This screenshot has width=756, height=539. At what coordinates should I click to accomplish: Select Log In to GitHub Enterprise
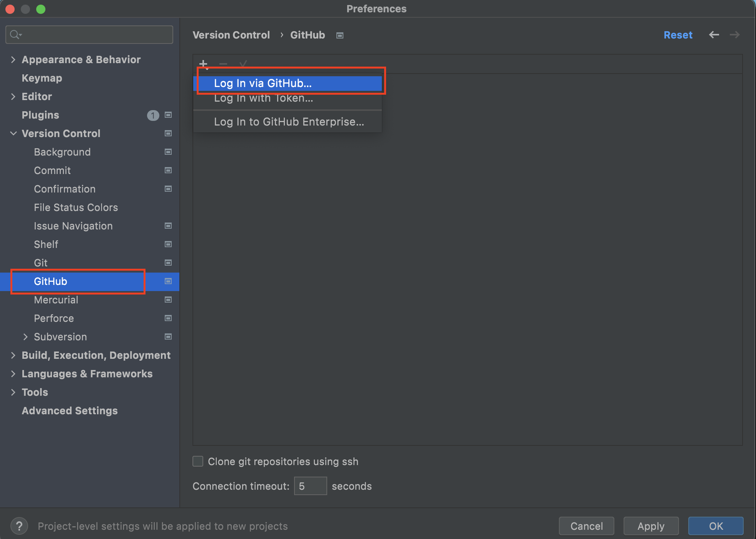tap(289, 122)
